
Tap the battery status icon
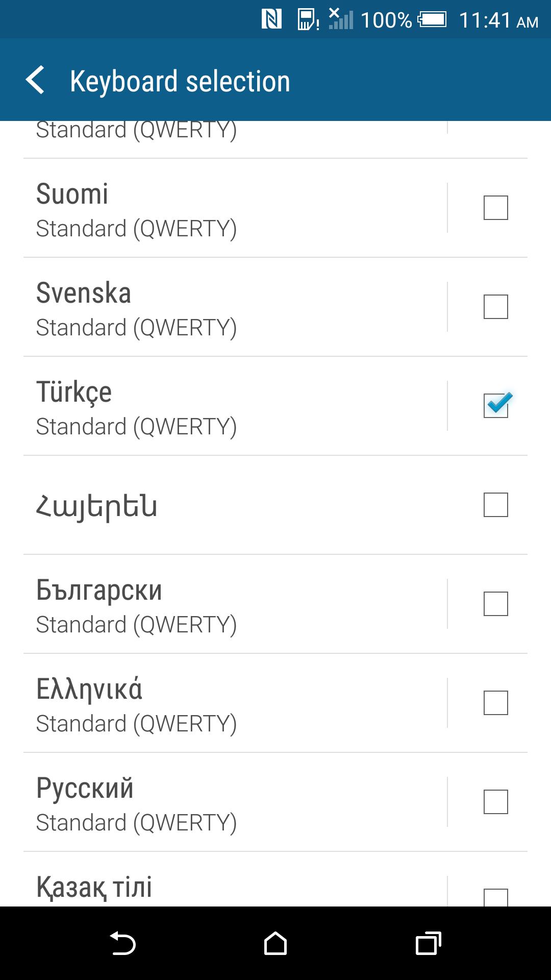tap(432, 20)
